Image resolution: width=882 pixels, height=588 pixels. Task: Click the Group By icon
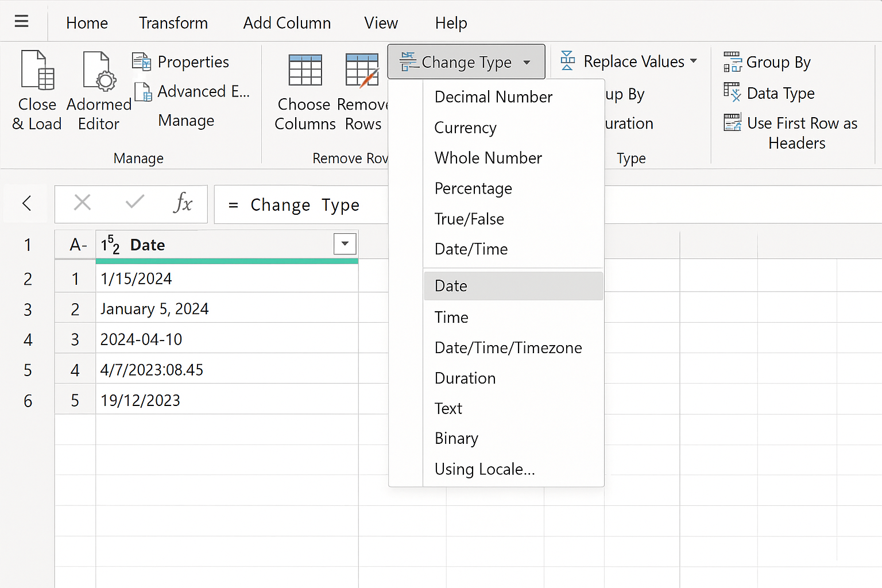[732, 62]
